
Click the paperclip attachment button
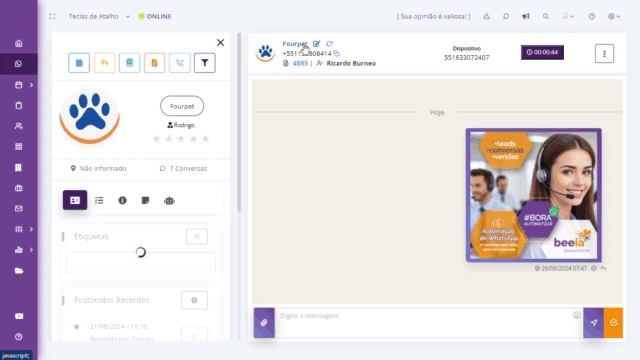click(264, 322)
